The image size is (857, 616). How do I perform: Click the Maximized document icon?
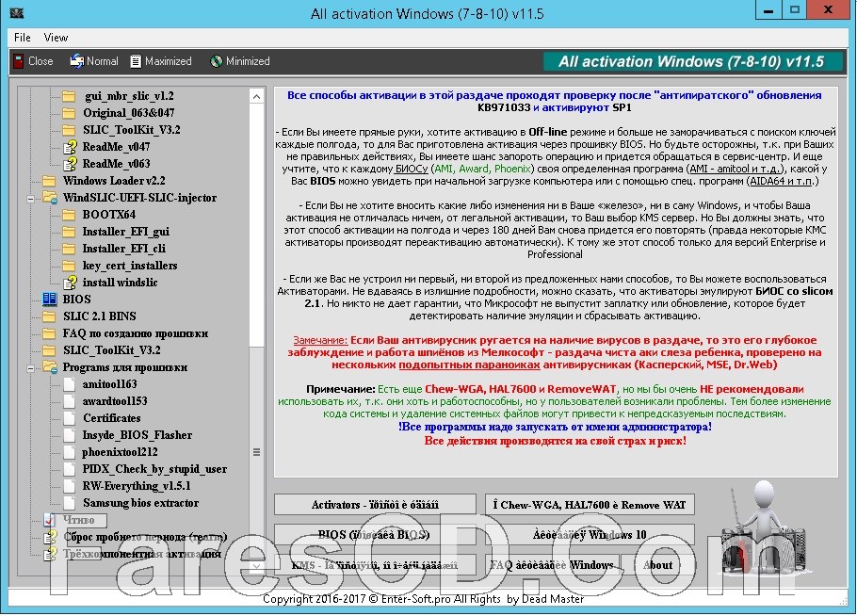[136, 61]
